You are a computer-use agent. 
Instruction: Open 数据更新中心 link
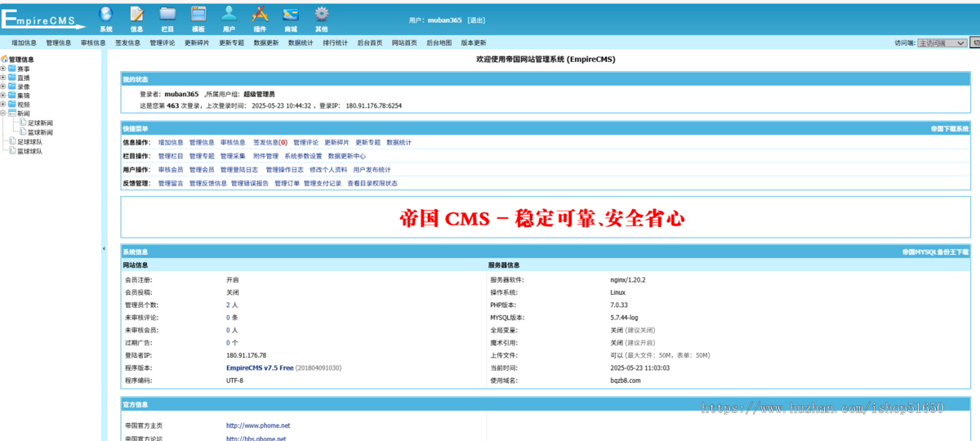point(347,156)
